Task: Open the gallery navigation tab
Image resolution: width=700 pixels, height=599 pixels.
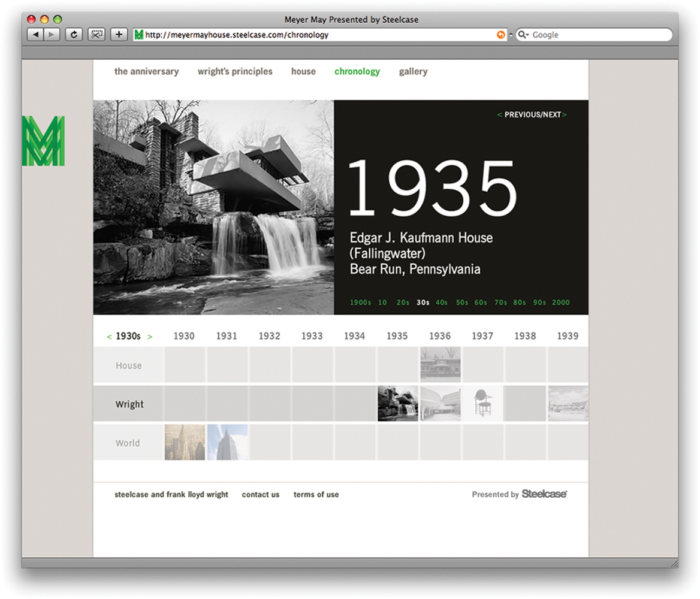Action: coord(413,71)
